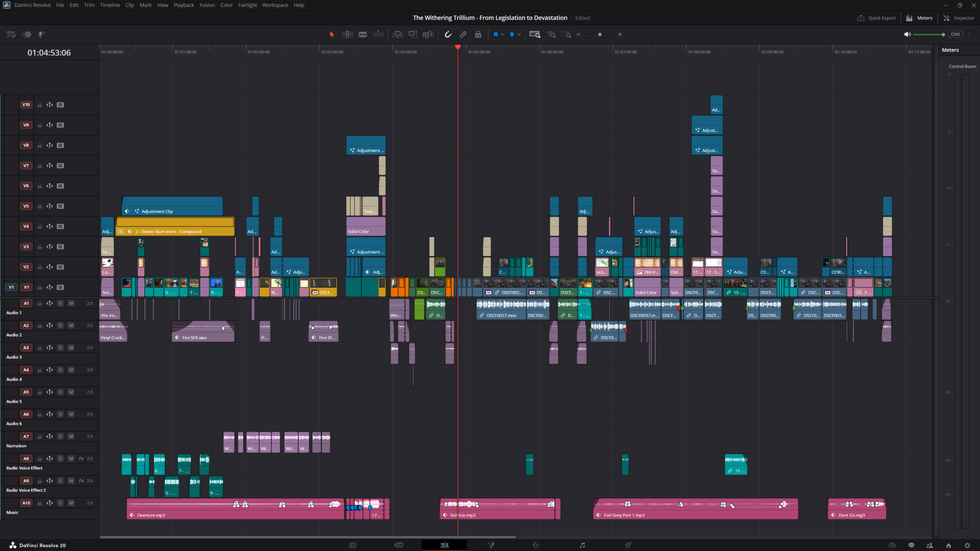Solo the Music track A10
This screenshot has width=980, height=551.
point(60,503)
